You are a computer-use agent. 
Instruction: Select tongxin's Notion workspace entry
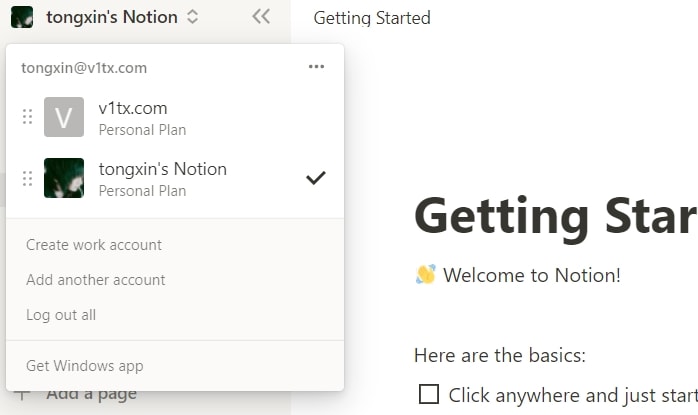(x=175, y=178)
